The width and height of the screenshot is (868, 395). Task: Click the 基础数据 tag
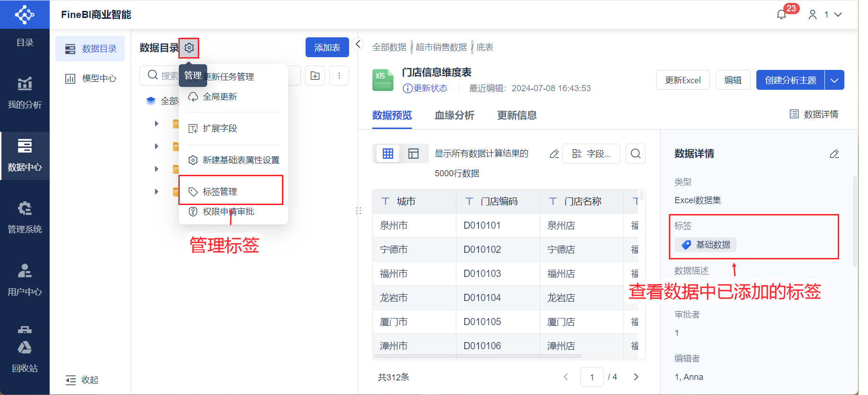click(x=705, y=245)
